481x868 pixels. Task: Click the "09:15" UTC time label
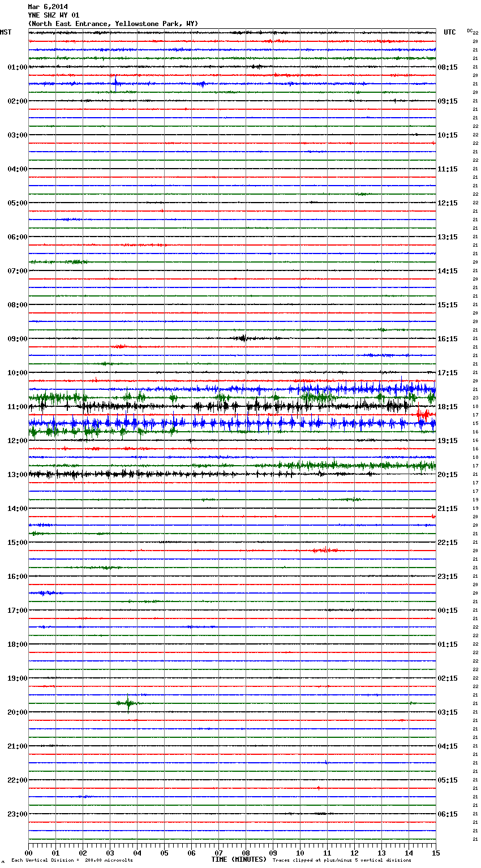pyautogui.click(x=448, y=101)
